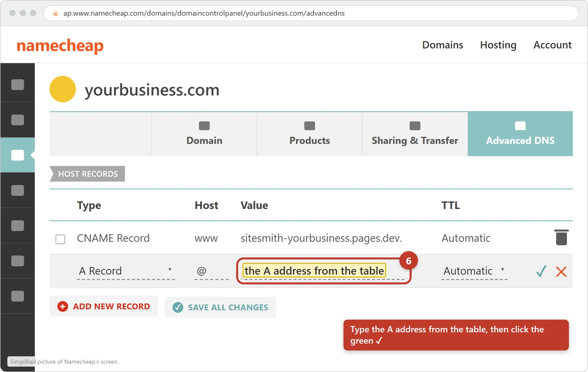Screen dimensions: 588x372
Task: Click the yourbusiness.com domain heading
Action: (152, 90)
